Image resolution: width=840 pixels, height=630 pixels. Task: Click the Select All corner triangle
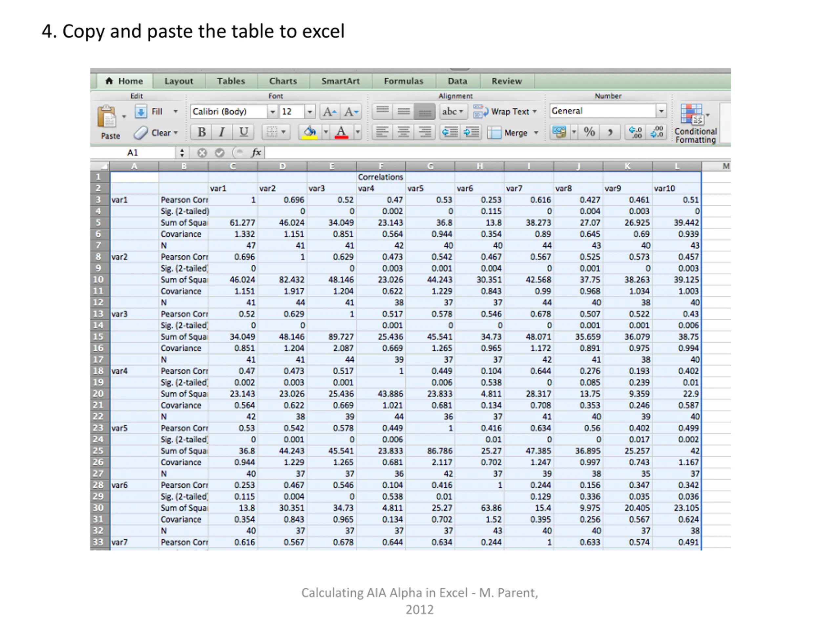[x=100, y=166]
